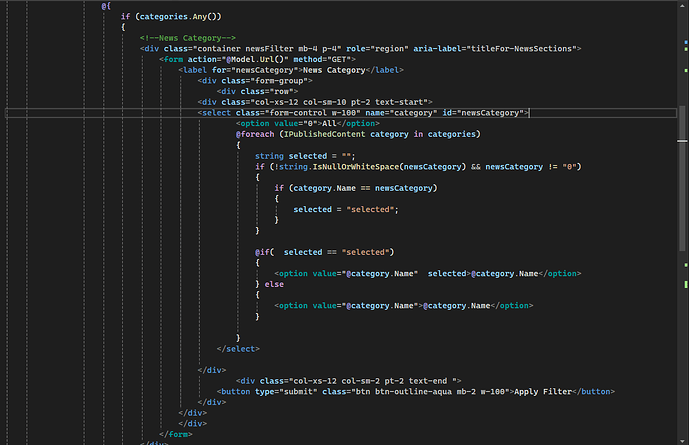This screenshot has height=445, width=689.
Task: Click the id="newsCategory" attribute on select
Action: point(483,113)
